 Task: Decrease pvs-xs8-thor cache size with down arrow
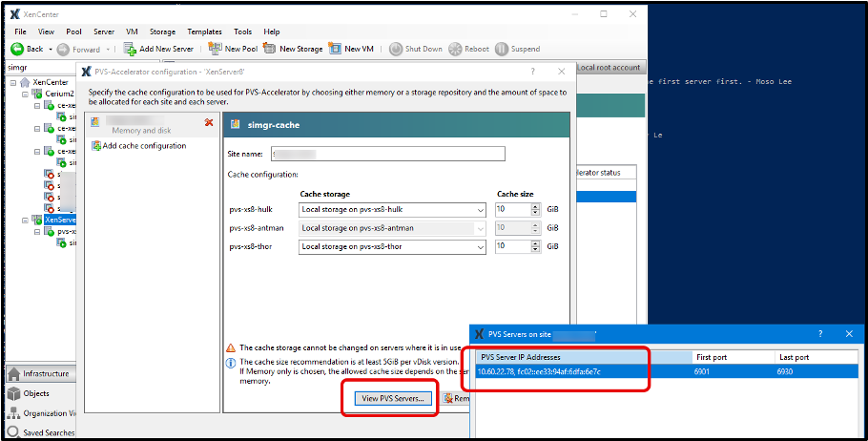click(x=535, y=250)
